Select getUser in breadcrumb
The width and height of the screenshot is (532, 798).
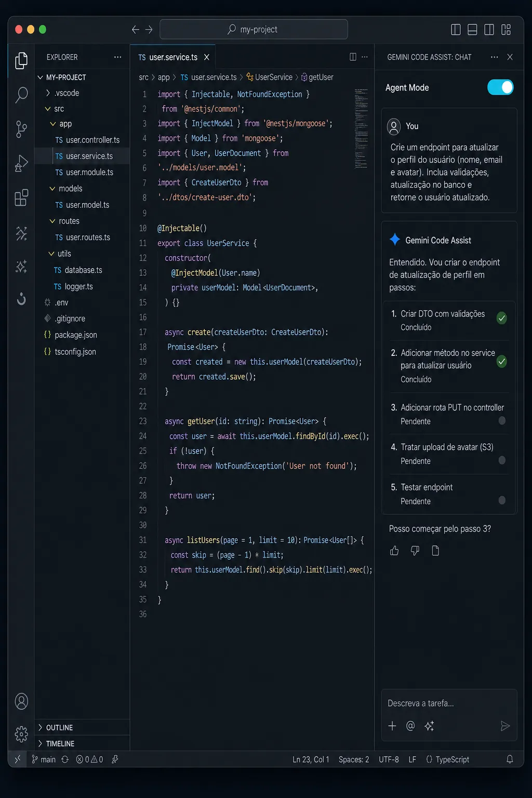point(317,77)
